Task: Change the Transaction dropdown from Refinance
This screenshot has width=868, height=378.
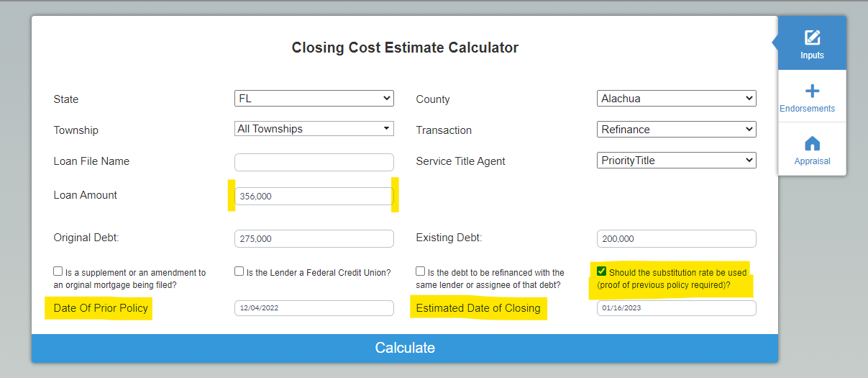Action: (x=677, y=129)
